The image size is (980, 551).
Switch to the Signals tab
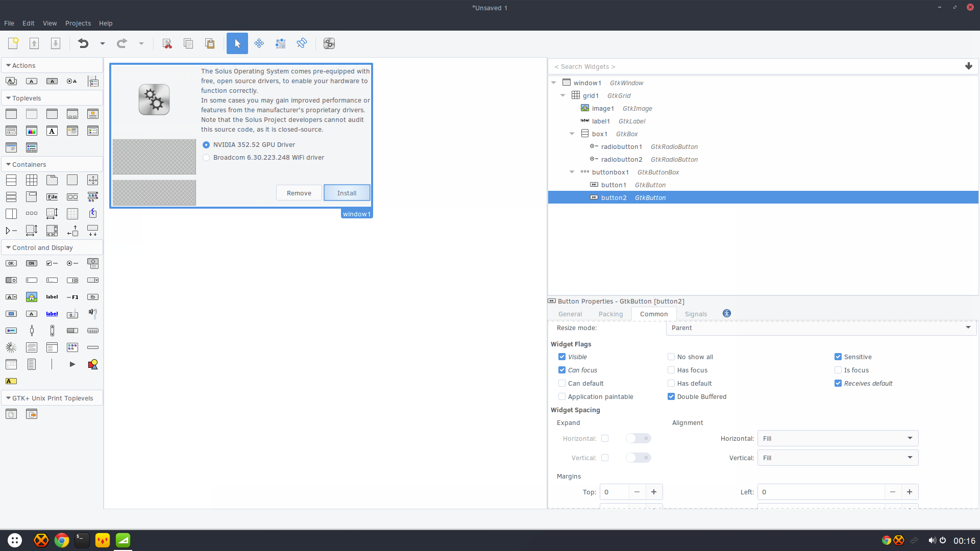coord(696,314)
